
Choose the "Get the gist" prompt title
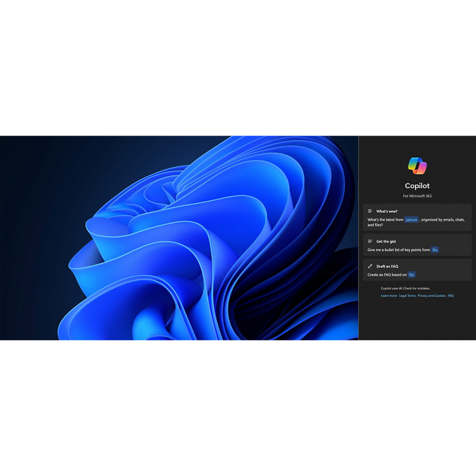pos(386,242)
